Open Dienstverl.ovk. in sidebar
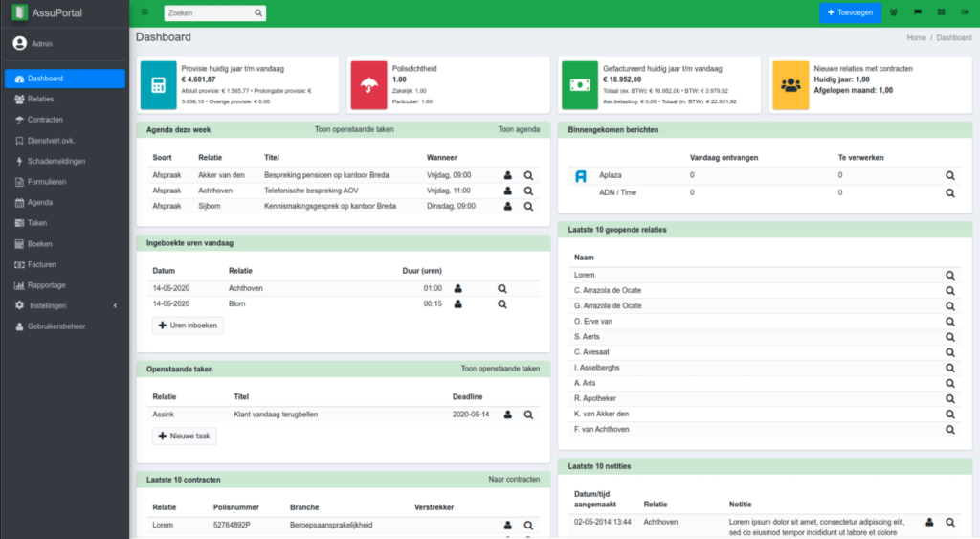Viewport: 980px width, 539px height. [x=65, y=141]
